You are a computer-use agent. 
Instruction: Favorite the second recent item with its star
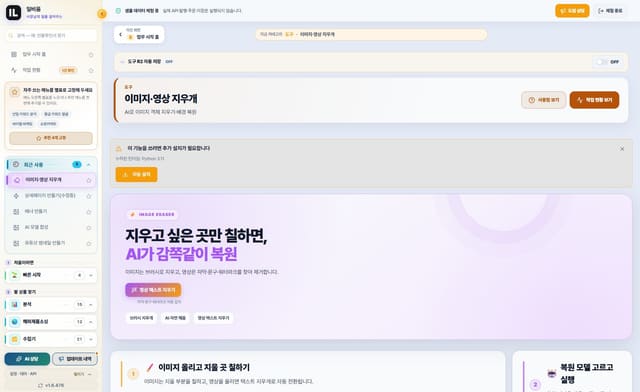tap(89, 196)
